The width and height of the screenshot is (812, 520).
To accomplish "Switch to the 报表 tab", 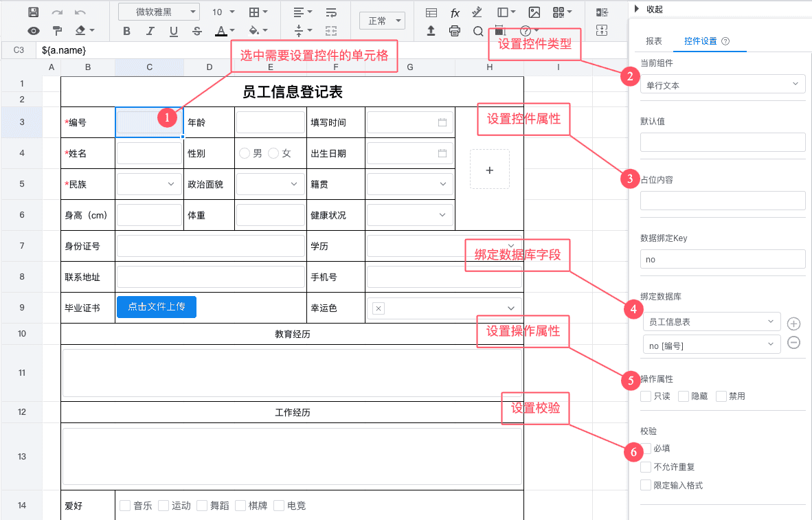I will click(653, 41).
